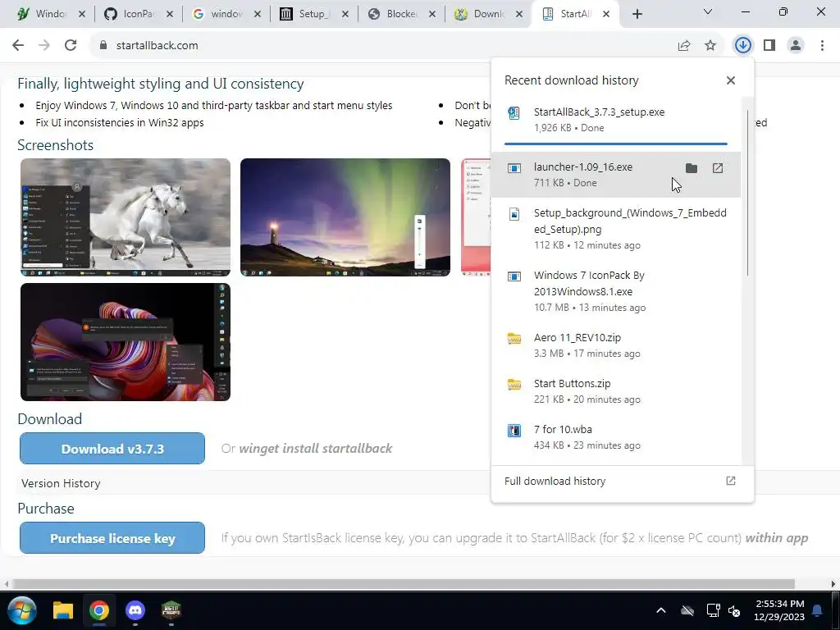This screenshot has width=840, height=630.
Task: Open the Windows Start orb
Action: click(22, 610)
